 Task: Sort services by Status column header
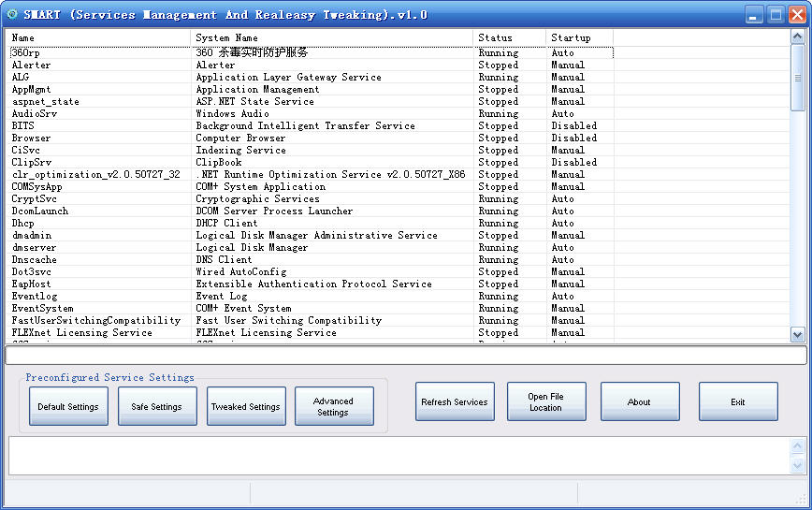(509, 37)
